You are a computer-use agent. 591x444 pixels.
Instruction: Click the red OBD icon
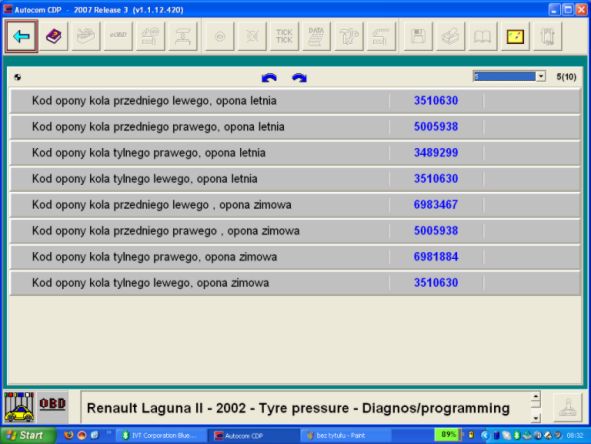tap(53, 404)
